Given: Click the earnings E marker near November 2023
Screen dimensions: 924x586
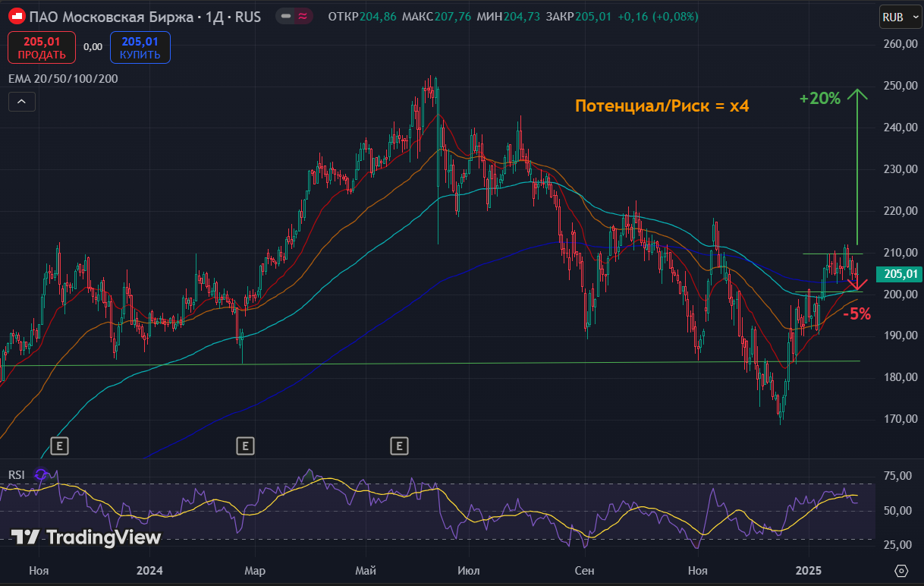Looking at the screenshot, I should point(59,446).
